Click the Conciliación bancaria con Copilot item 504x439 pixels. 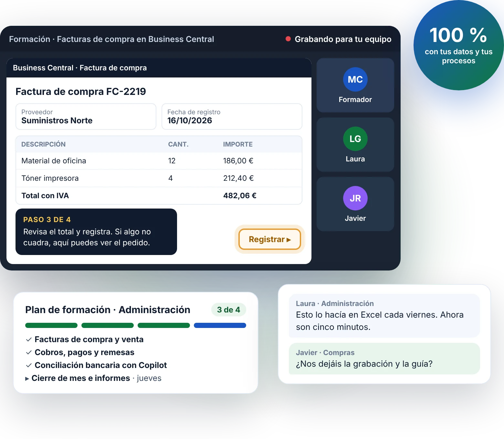pyautogui.click(x=101, y=365)
